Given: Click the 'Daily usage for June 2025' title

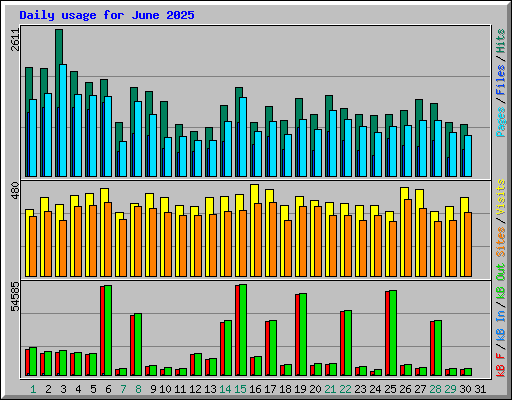Looking at the screenshot, I should coord(107,15).
